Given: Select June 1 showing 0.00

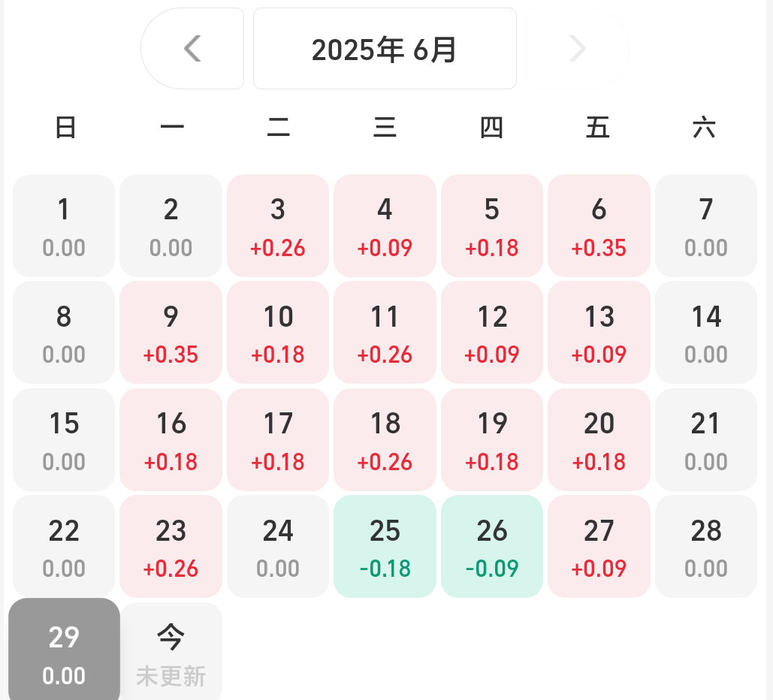Looking at the screenshot, I should (64, 225).
